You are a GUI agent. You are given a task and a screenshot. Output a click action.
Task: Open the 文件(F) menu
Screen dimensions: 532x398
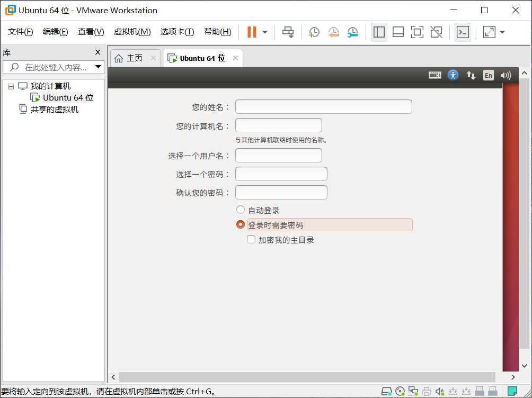(x=21, y=32)
